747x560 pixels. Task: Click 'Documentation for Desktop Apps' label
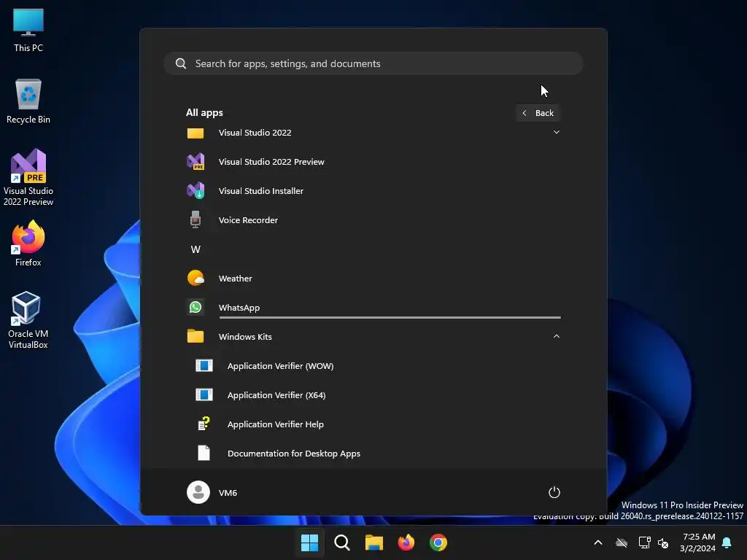(294, 454)
